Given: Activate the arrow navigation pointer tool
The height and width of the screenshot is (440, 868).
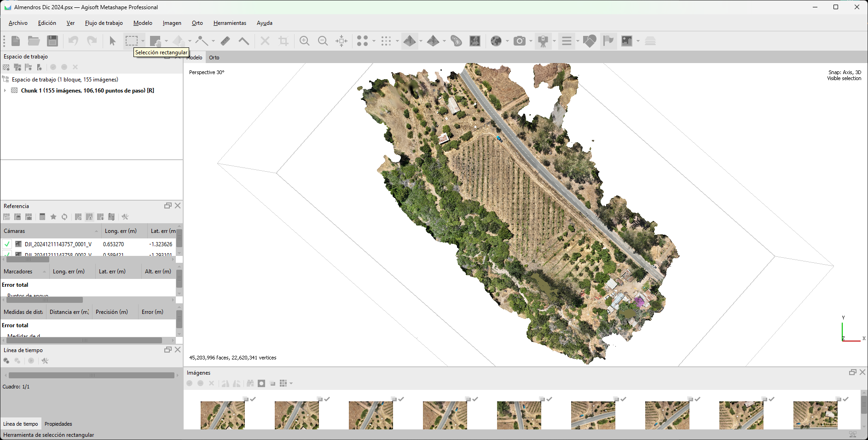Looking at the screenshot, I should [x=112, y=41].
